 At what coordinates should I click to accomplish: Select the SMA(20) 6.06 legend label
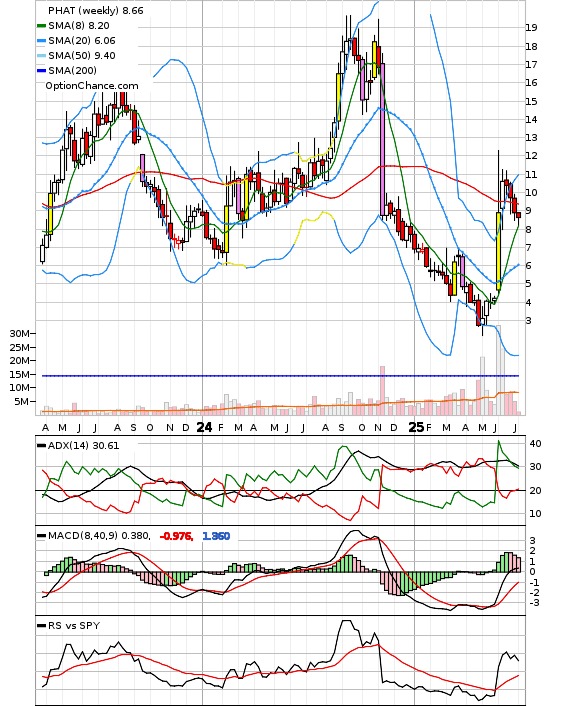pyautogui.click(x=82, y=41)
